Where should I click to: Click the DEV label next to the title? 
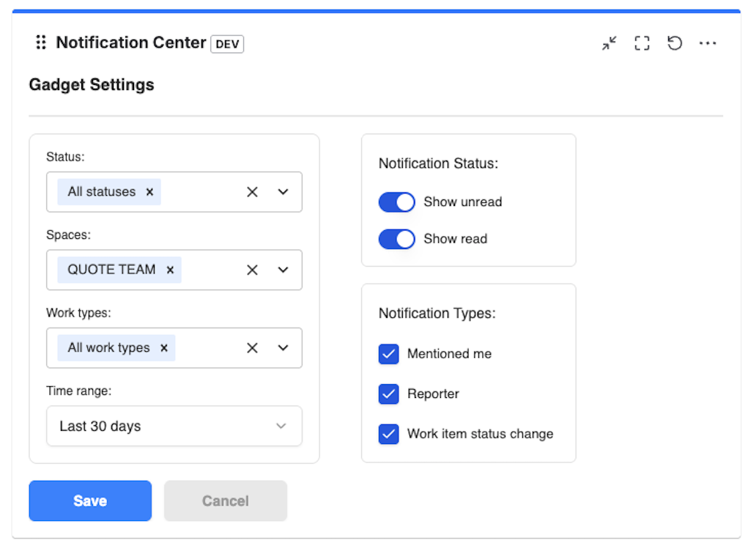(227, 44)
